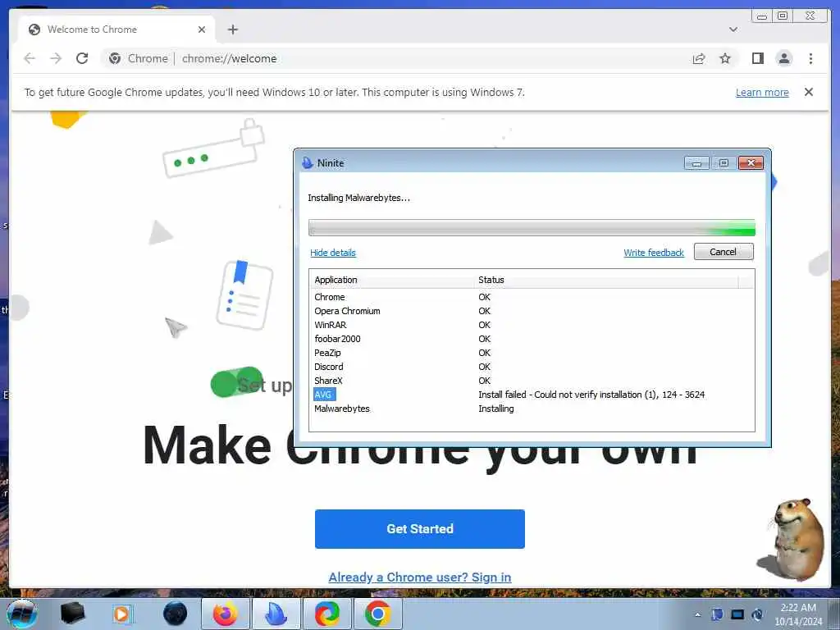Show hidden system tray icons
This screenshot has height=630, width=840.
[697, 614]
